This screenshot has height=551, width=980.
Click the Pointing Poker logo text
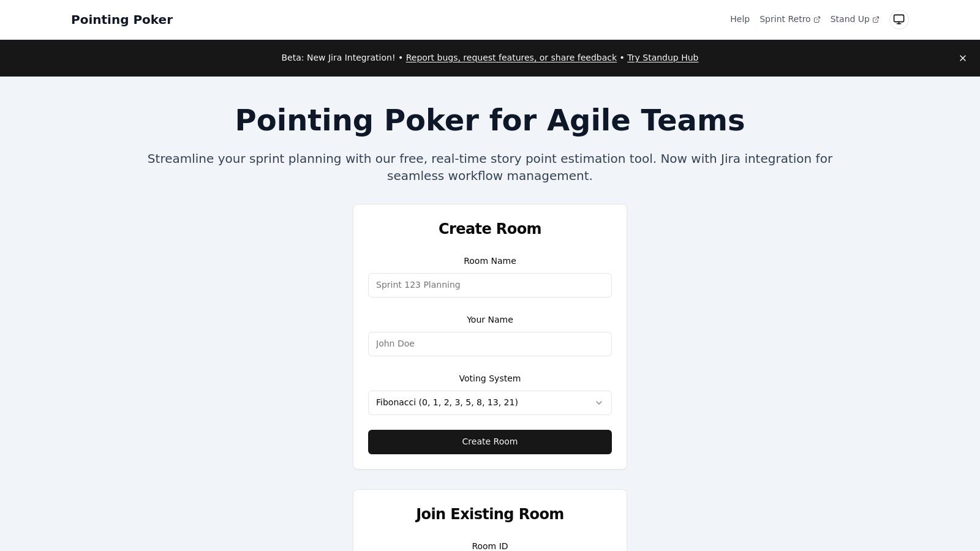[x=122, y=20]
